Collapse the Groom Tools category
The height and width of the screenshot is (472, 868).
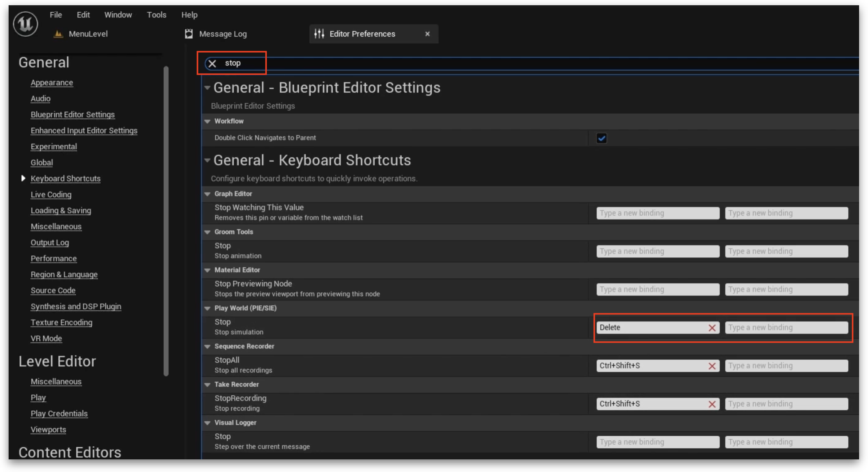[207, 232]
